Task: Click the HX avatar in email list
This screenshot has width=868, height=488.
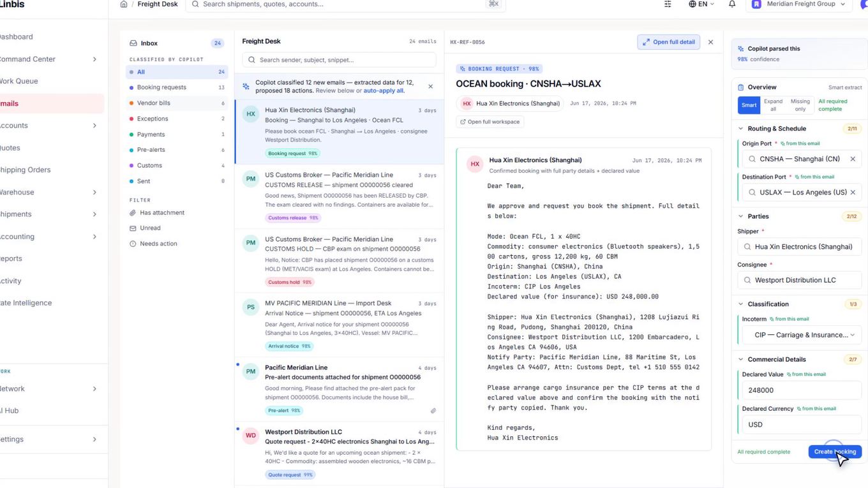Action: point(251,114)
